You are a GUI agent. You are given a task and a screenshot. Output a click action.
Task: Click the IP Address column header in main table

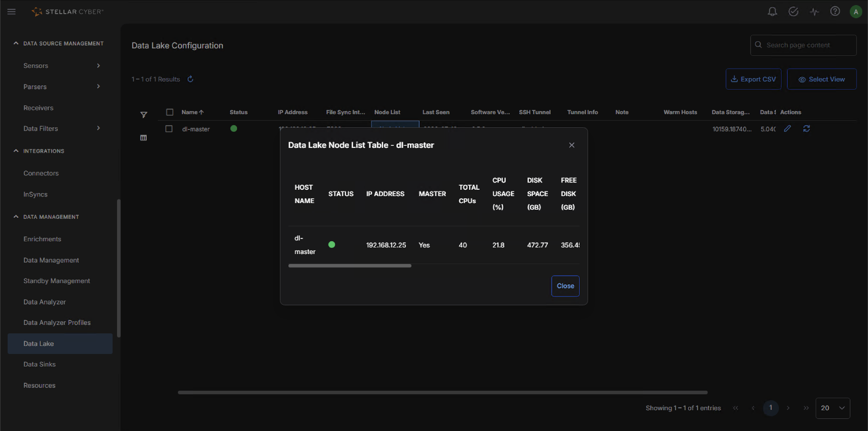point(293,112)
